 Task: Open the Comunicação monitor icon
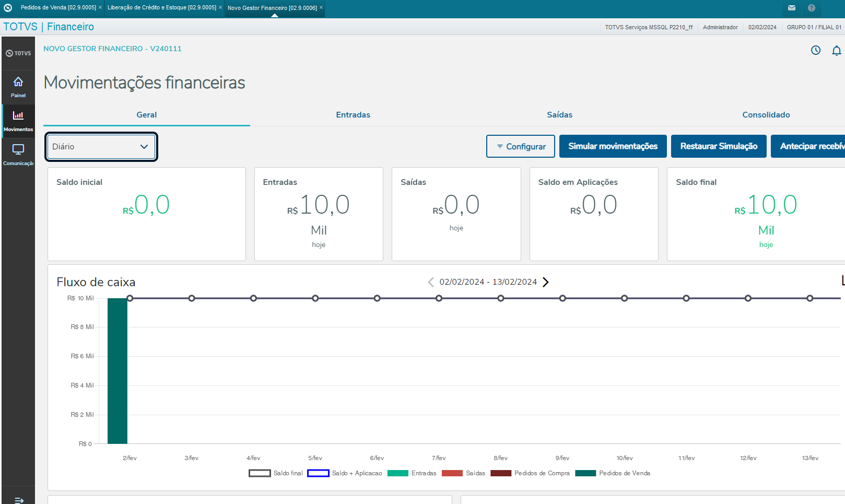click(18, 149)
